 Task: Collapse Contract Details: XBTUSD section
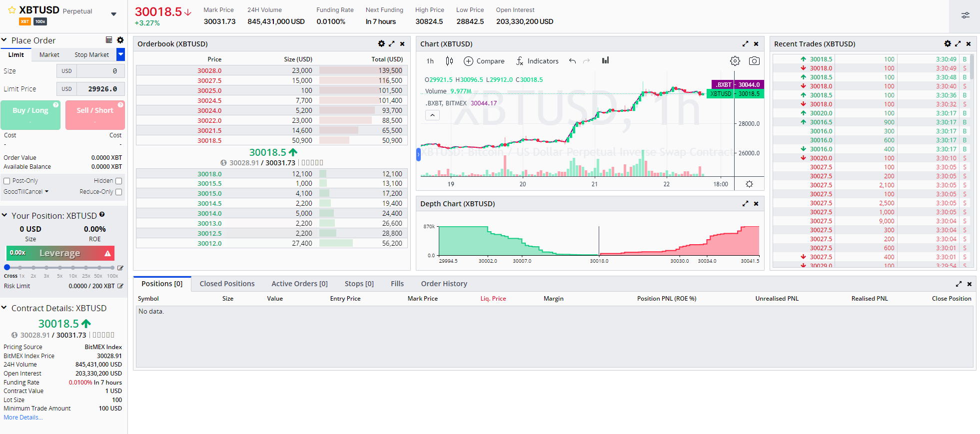[x=4, y=308]
